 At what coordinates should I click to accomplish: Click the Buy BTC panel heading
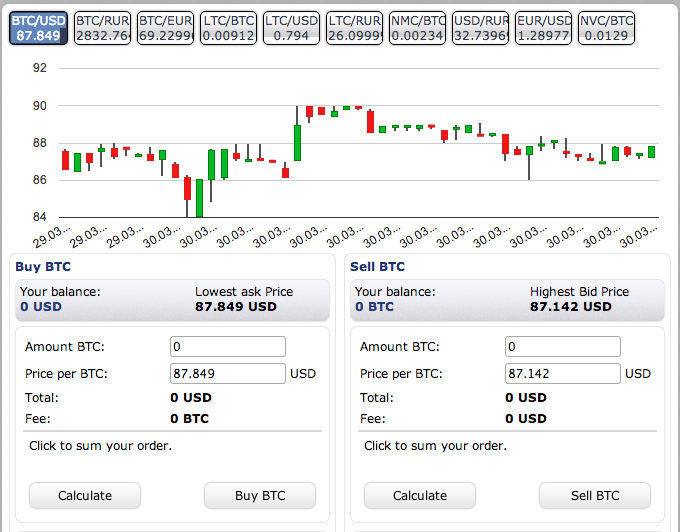click(x=43, y=266)
